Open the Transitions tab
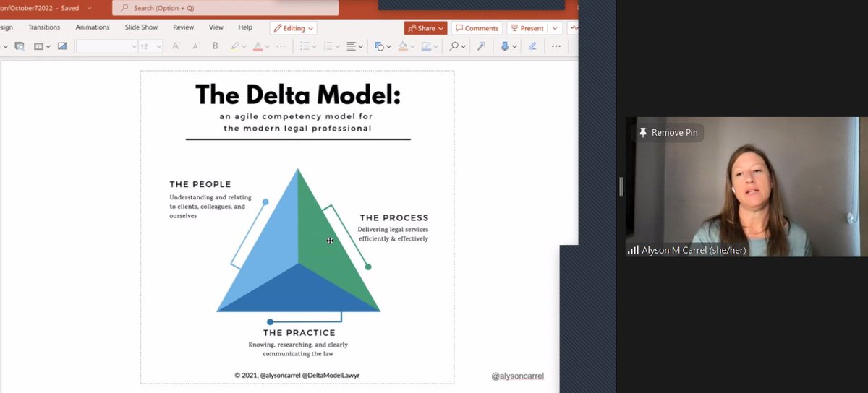The image size is (868, 393). click(44, 27)
